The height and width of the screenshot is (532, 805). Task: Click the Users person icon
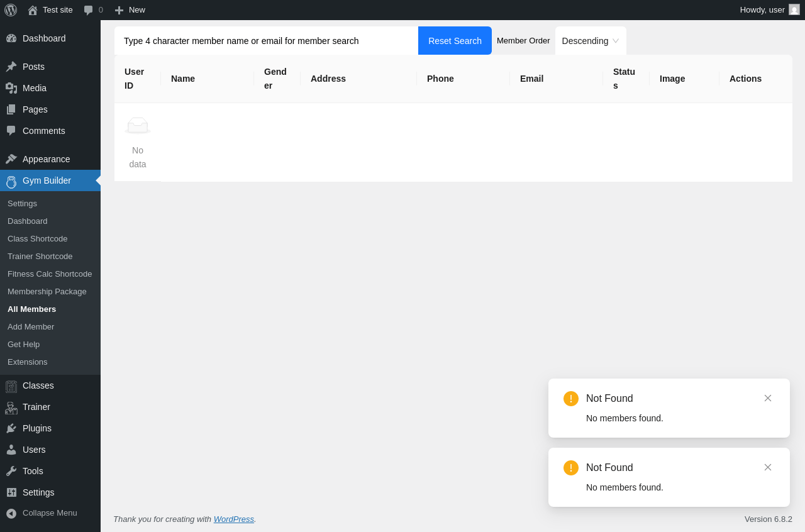[11, 450]
